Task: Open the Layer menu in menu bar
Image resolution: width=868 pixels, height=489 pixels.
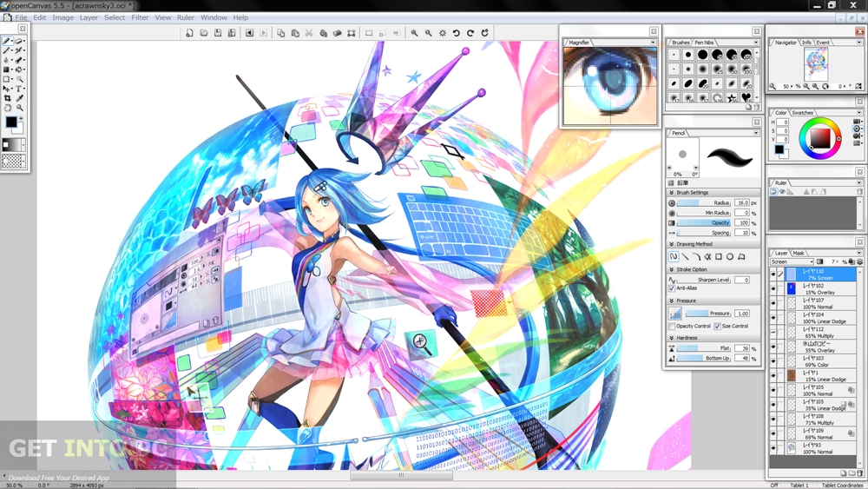Action: 89,17
